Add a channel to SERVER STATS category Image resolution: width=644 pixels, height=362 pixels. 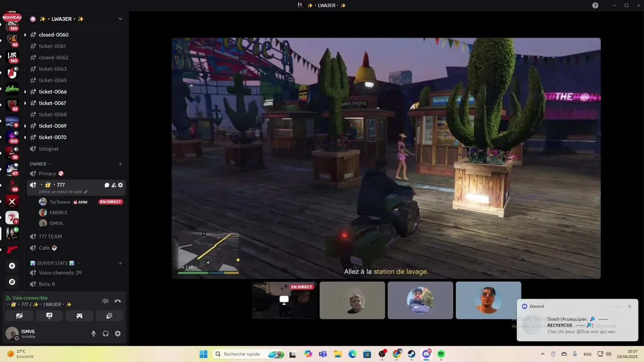[120, 263]
